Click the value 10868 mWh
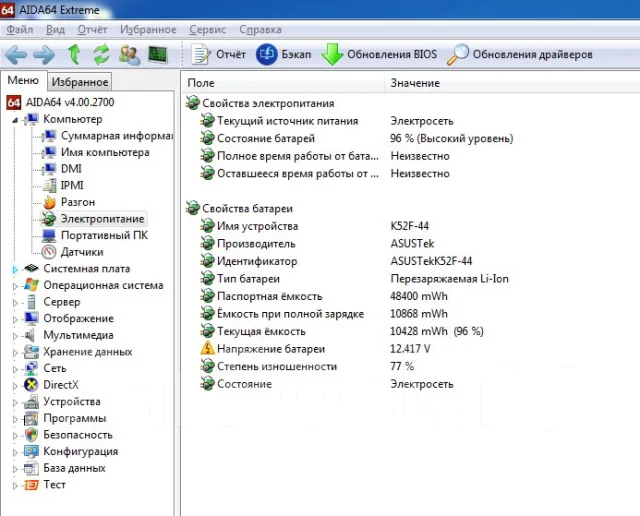 click(x=419, y=314)
